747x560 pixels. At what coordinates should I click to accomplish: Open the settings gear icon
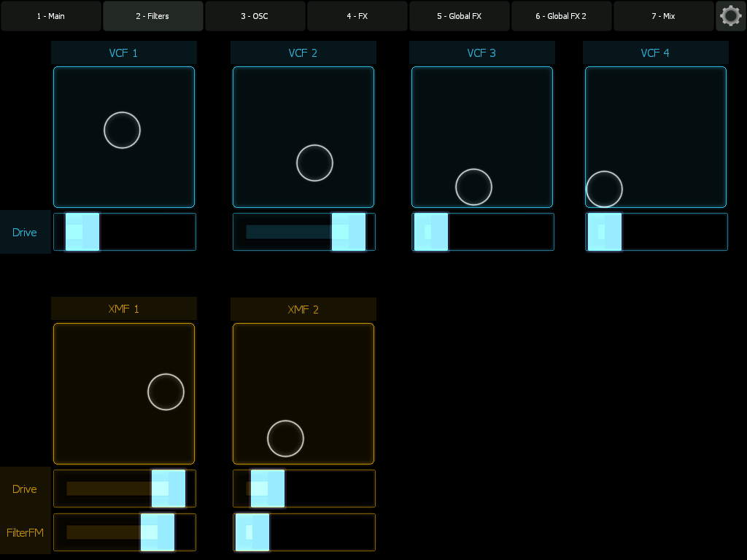(x=731, y=16)
